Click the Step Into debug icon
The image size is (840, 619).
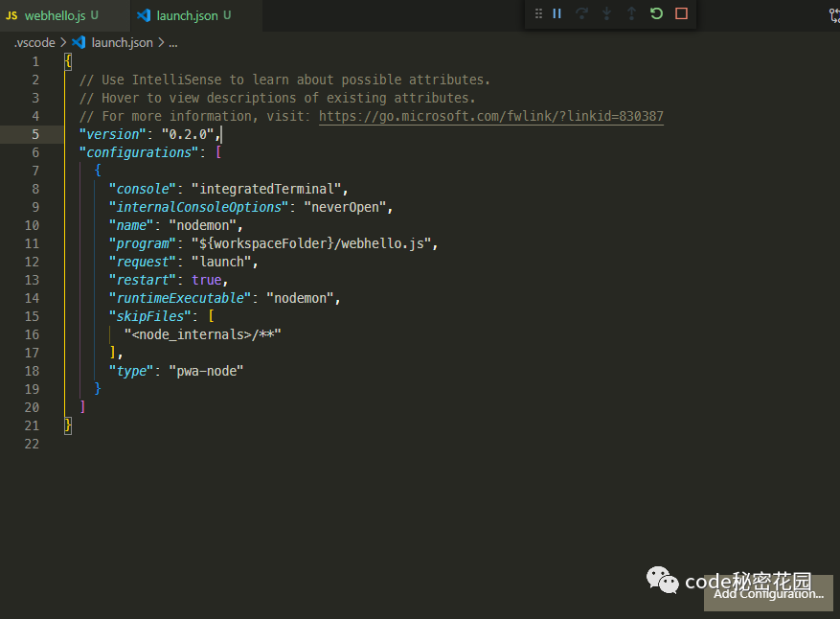606,13
